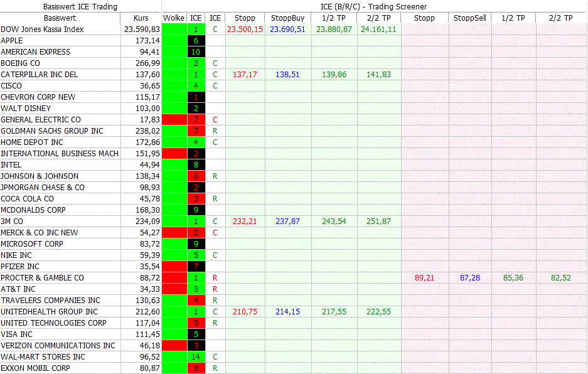Click the R signal for EXXON MOBIL
The width and height of the screenshot is (588, 374).
(x=215, y=368)
